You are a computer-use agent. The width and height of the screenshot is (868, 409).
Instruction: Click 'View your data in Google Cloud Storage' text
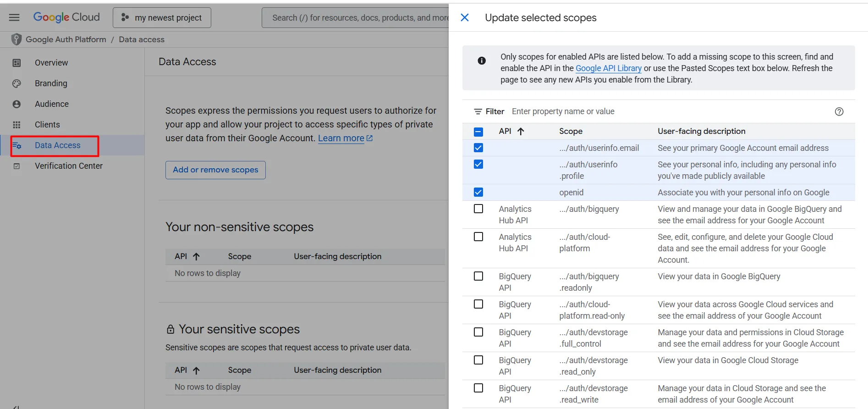728,360
